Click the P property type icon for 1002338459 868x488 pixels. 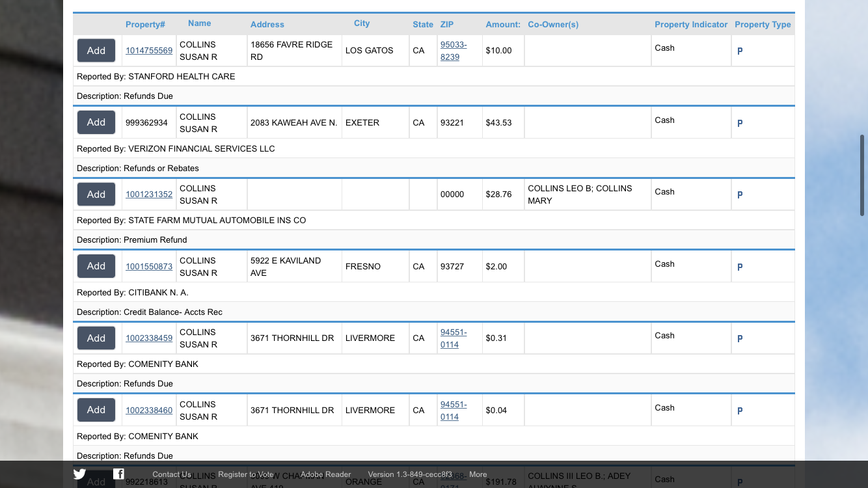coord(740,338)
